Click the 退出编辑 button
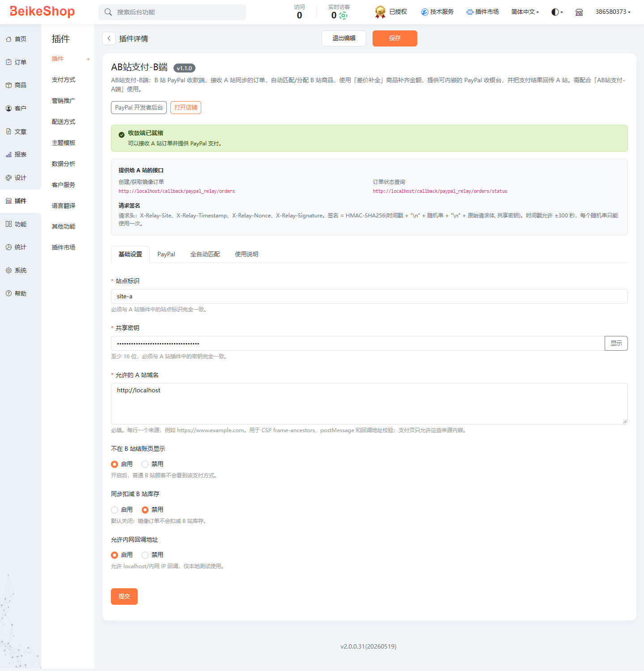The image size is (644, 671). pyautogui.click(x=344, y=38)
